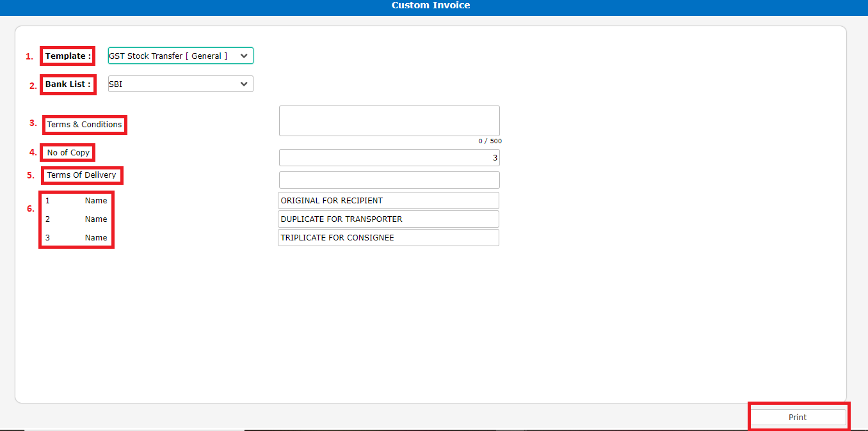The width and height of the screenshot is (868, 431).
Task: Select the DUPLICATE FOR TRANSPORTER name field
Action: click(388, 219)
